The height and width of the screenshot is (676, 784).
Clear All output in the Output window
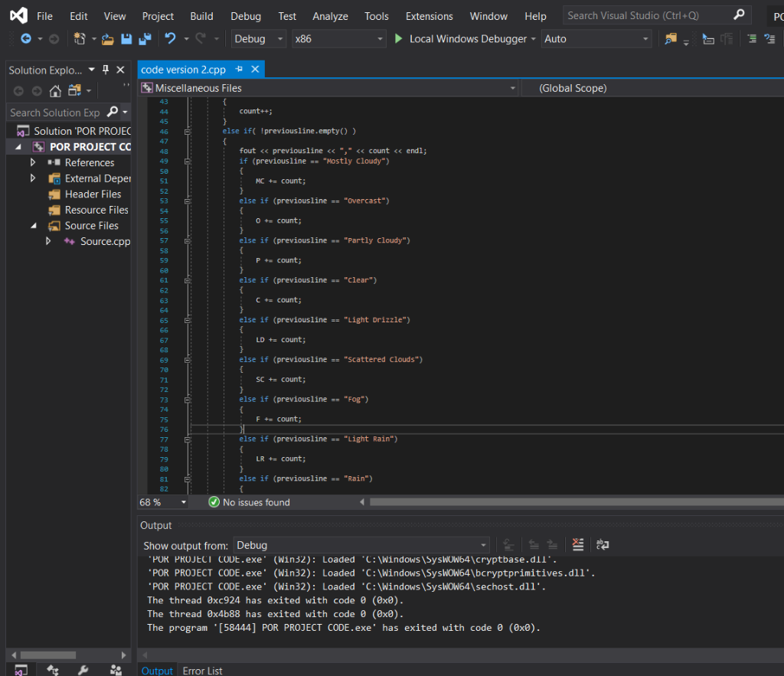pos(578,544)
